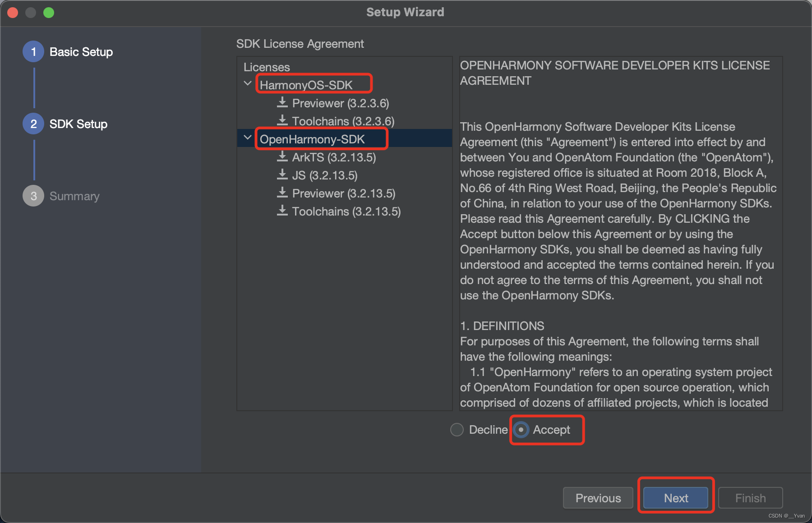812x523 pixels.
Task: Select Toolchains (3.2.3.6) item
Action: coord(343,121)
